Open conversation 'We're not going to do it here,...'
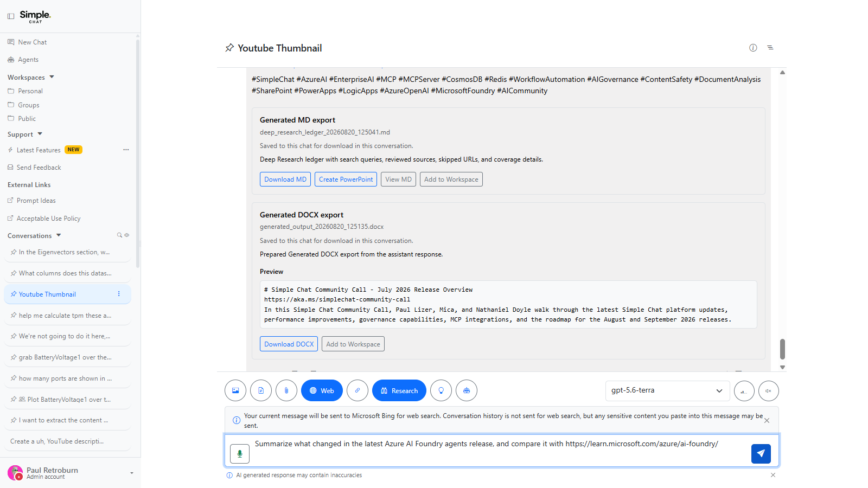The height and width of the screenshot is (488, 868). tap(65, 336)
